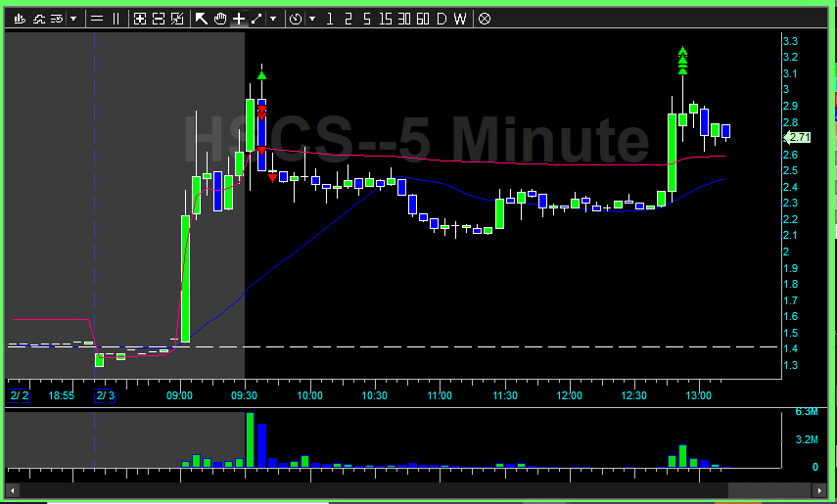Click the stacked green arrows near 12:50
The width and height of the screenshot is (837, 504).
tap(682, 61)
